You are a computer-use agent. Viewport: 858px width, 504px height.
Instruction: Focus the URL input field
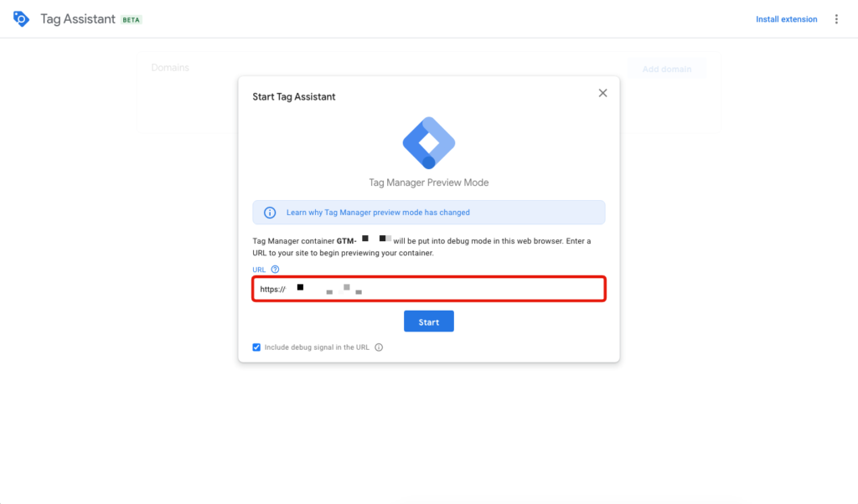(429, 289)
